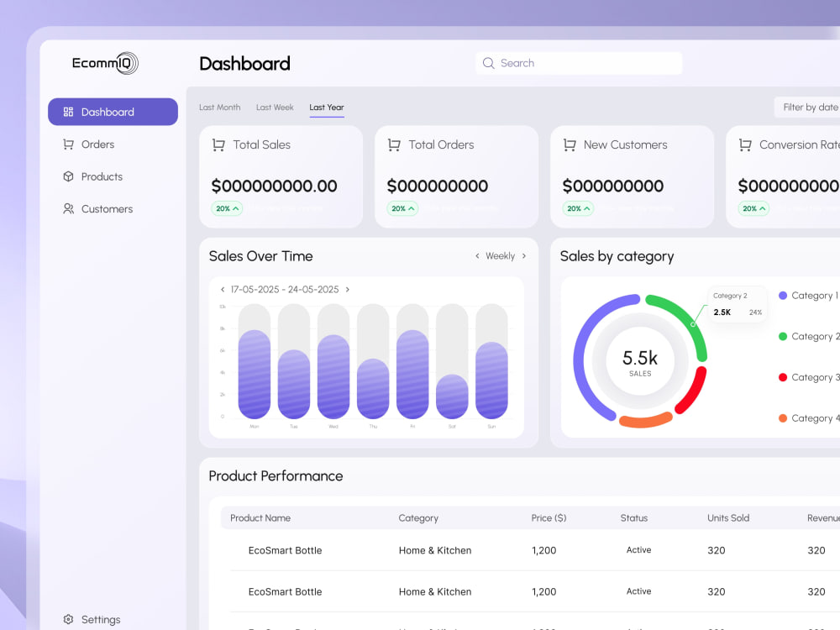Click the Thu bar in sales chart
This screenshot has width=840, height=630.
click(374, 388)
